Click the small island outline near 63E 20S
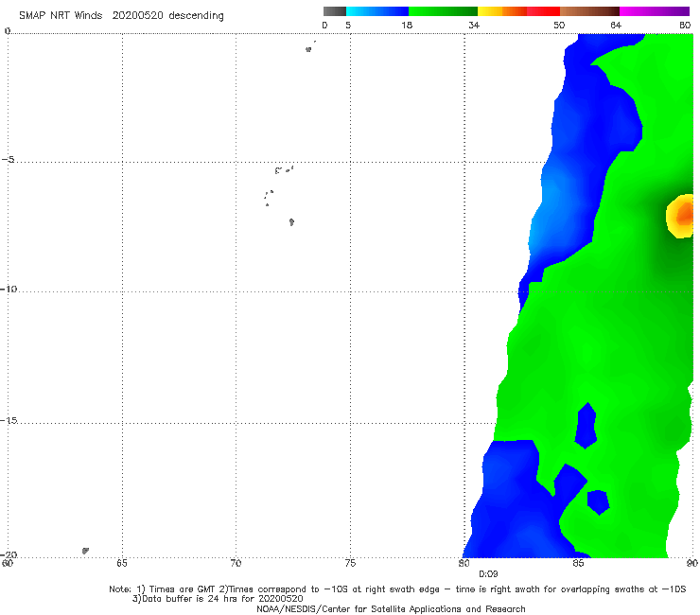Viewport: 700px width, 615px height. coord(85,551)
